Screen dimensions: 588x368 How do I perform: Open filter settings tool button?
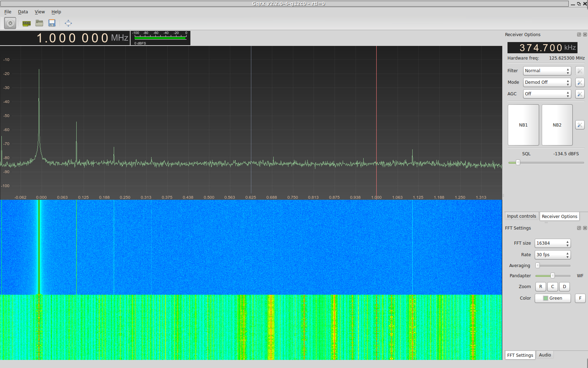click(x=580, y=71)
